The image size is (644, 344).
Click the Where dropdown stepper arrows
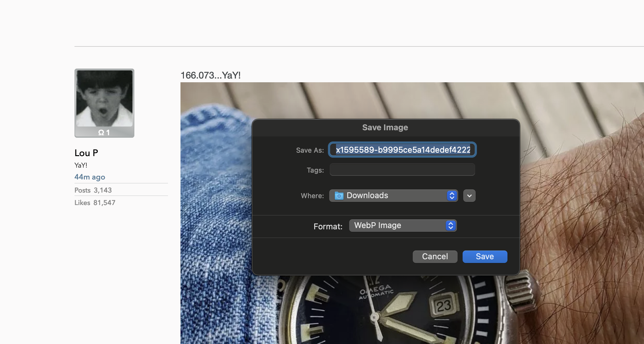point(452,196)
